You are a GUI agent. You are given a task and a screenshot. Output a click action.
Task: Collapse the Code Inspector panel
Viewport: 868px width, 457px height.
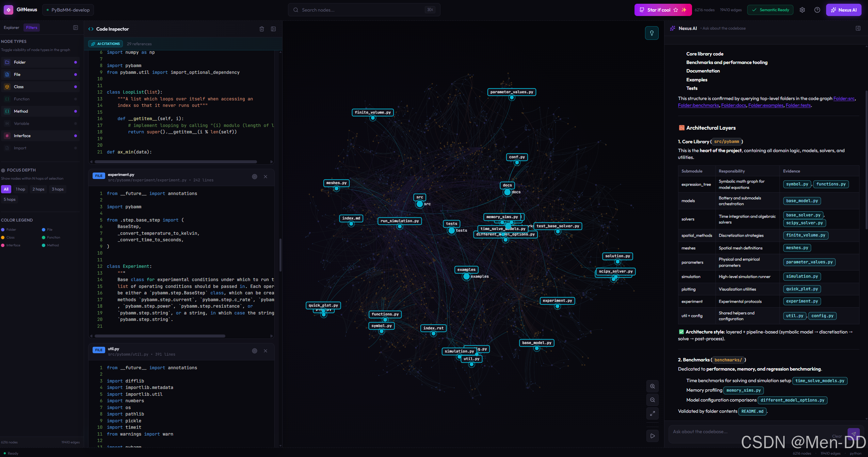(273, 29)
